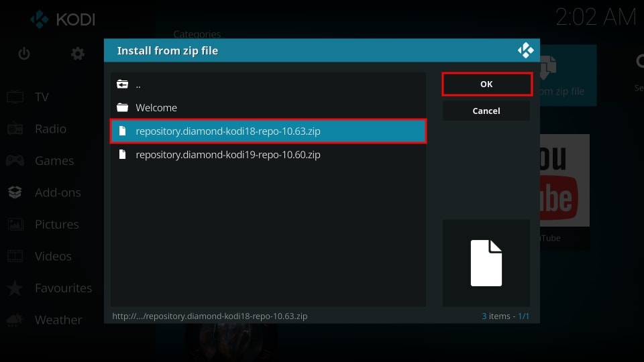644x362 pixels.
Task: Select repository.diamond-kodi18-repo-10.63.zip file
Action: tap(268, 131)
